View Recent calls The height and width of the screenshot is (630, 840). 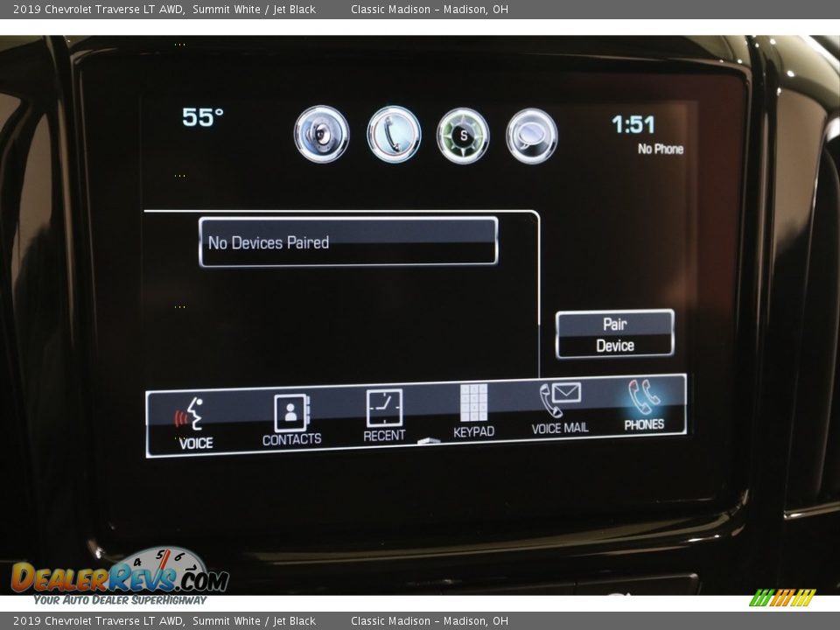(x=384, y=416)
